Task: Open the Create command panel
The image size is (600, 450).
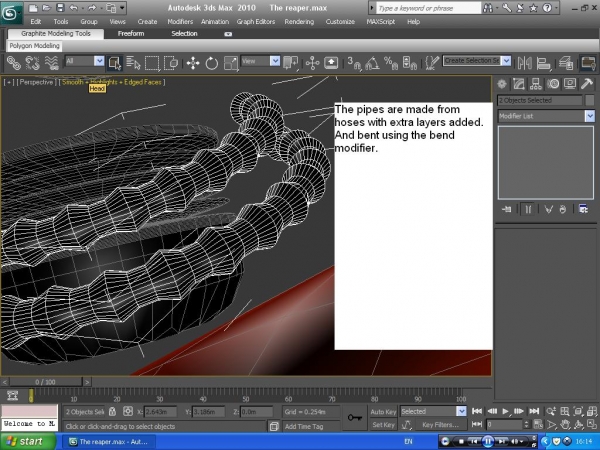Action: pyautogui.click(x=502, y=84)
